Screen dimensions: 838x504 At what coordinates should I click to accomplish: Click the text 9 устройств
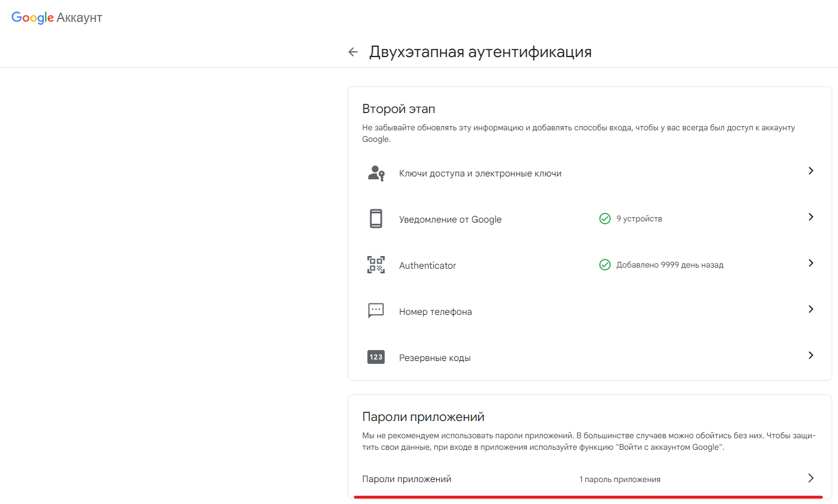click(x=639, y=219)
